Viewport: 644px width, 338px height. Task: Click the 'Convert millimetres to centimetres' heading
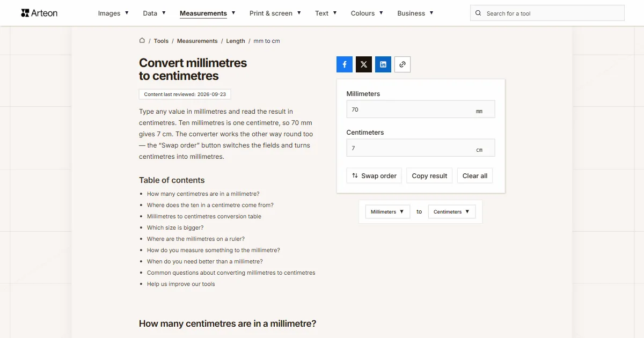coord(193,69)
